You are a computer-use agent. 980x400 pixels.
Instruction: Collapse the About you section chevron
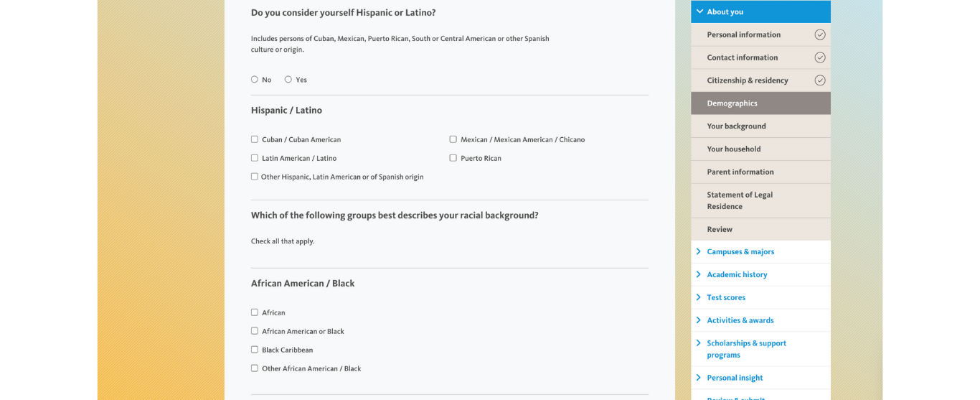(699, 11)
